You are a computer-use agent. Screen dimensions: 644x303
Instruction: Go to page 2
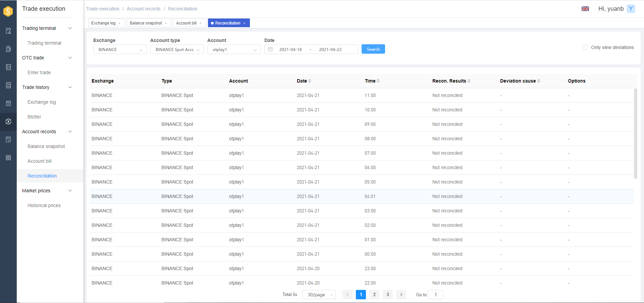(x=374, y=295)
